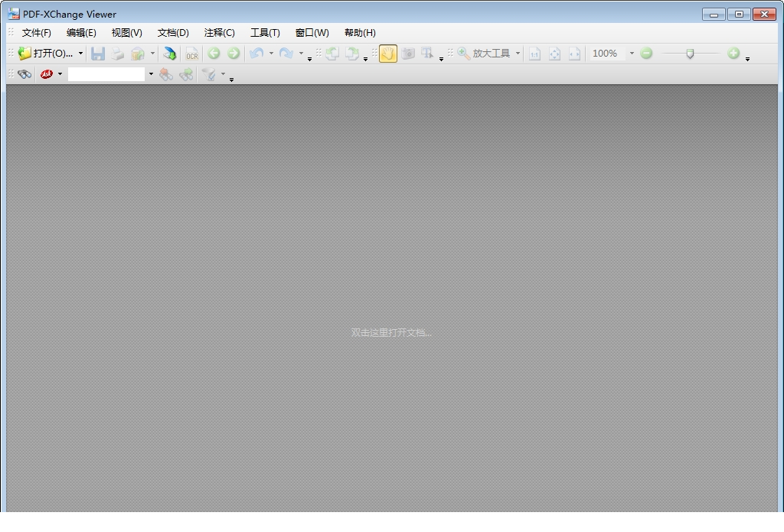The image size is (784, 532).
Task: Open the 文件(F) menu
Action: (x=36, y=33)
